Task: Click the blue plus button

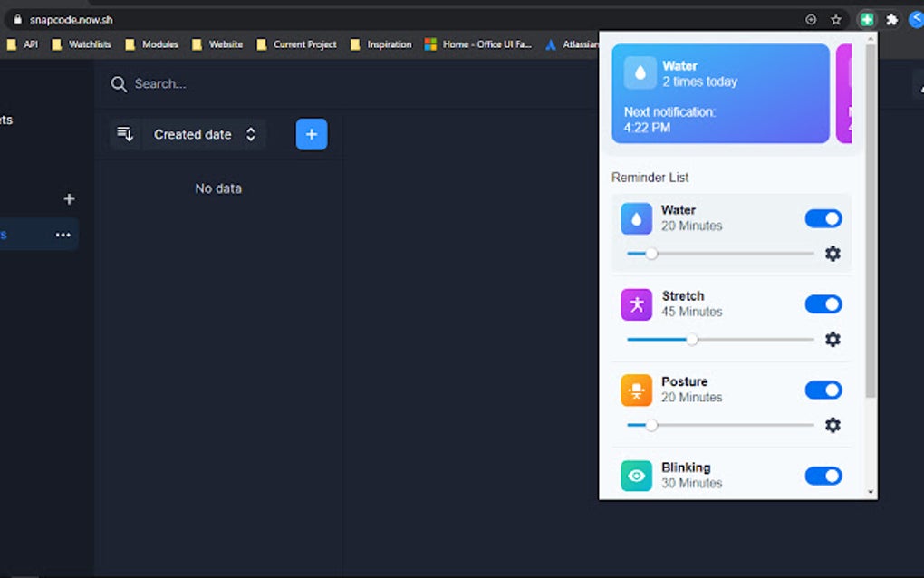Action: (311, 133)
